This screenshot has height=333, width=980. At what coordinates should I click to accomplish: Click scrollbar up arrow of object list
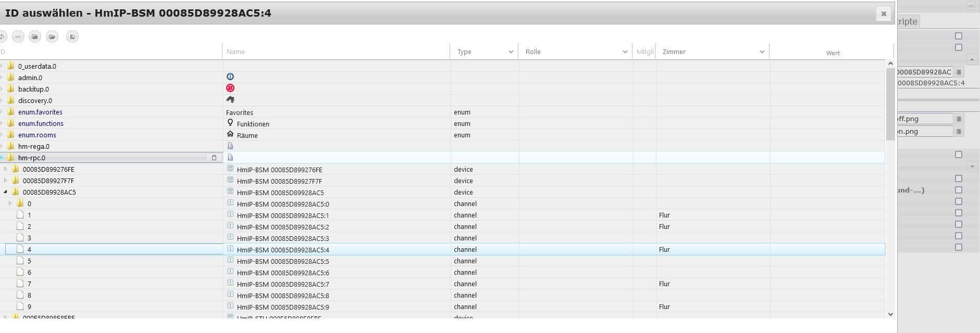click(890, 63)
